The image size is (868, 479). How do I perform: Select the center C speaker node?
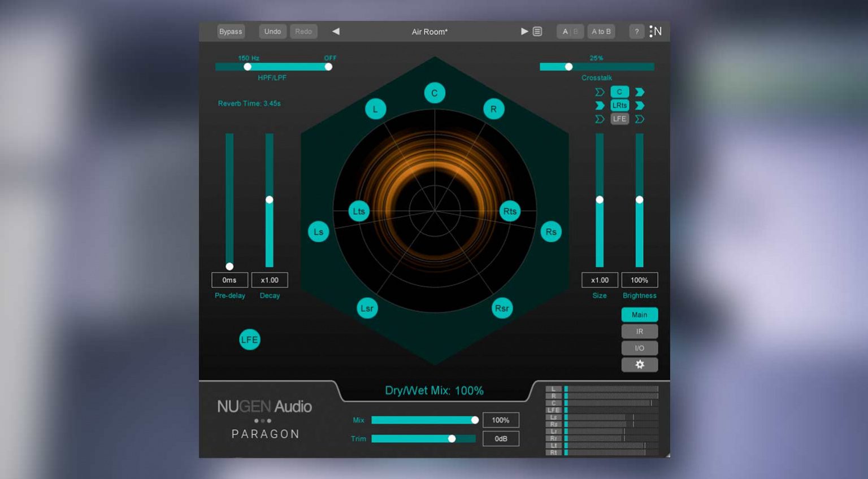[x=435, y=93]
